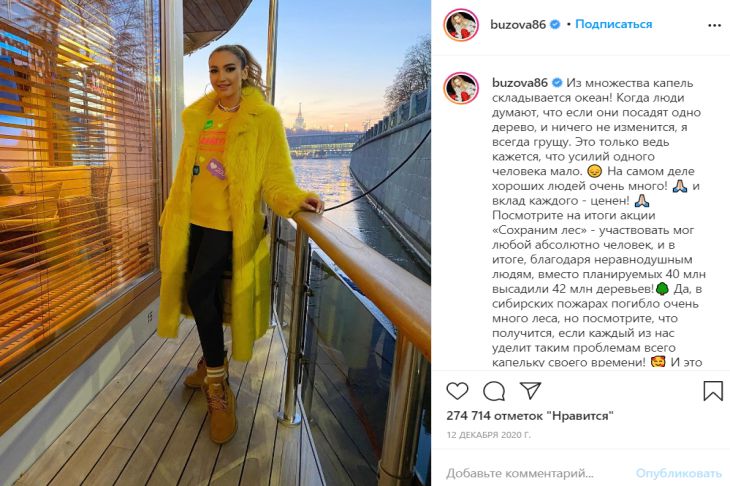Click the praying hands emoji after много
Screen dimensions: 730x486
click(x=679, y=186)
